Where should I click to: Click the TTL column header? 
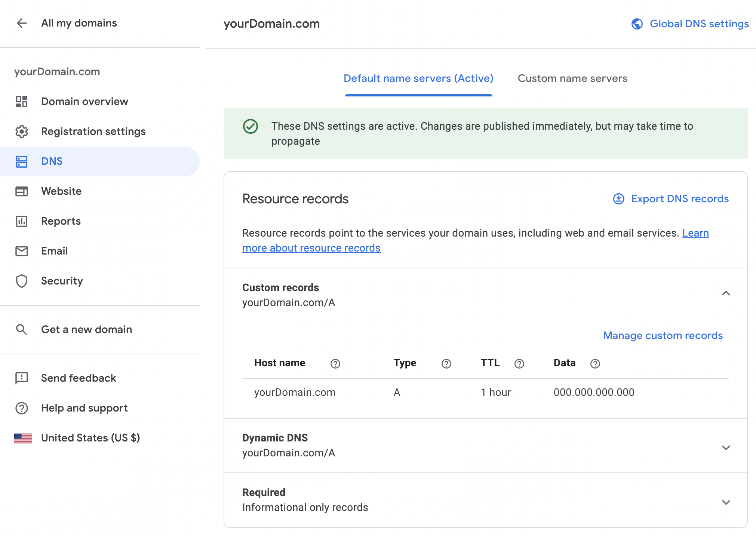coord(490,363)
